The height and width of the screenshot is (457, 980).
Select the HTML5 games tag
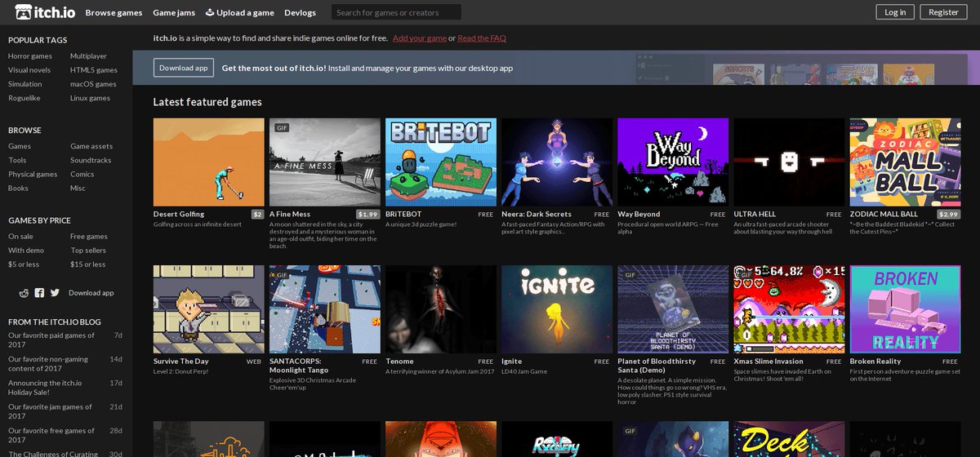pyautogui.click(x=94, y=70)
